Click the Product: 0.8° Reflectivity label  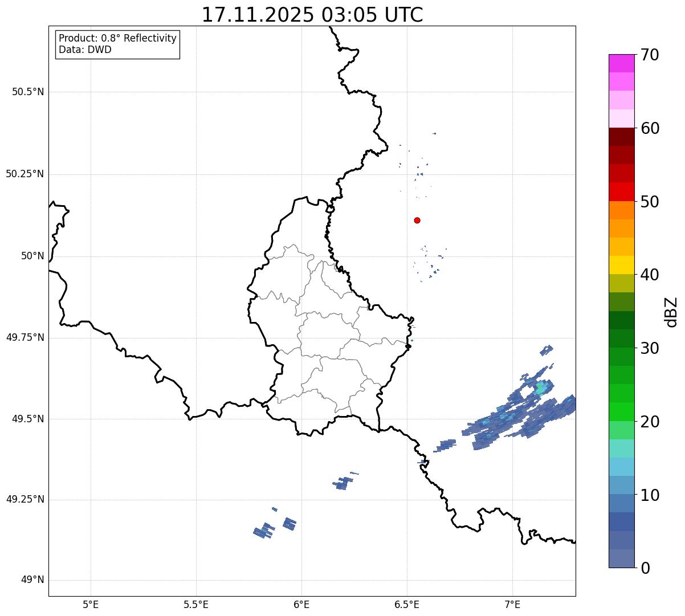pos(118,38)
